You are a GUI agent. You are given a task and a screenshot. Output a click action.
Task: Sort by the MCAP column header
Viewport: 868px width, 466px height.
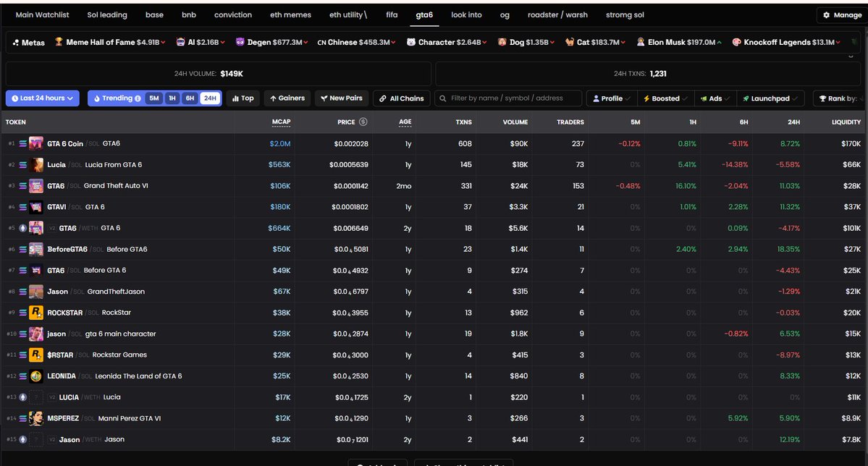(x=281, y=122)
